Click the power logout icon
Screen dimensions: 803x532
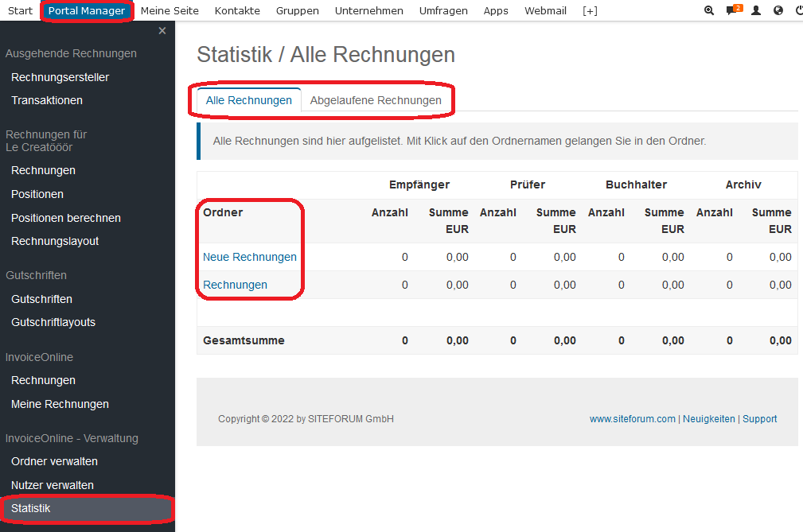(798, 11)
